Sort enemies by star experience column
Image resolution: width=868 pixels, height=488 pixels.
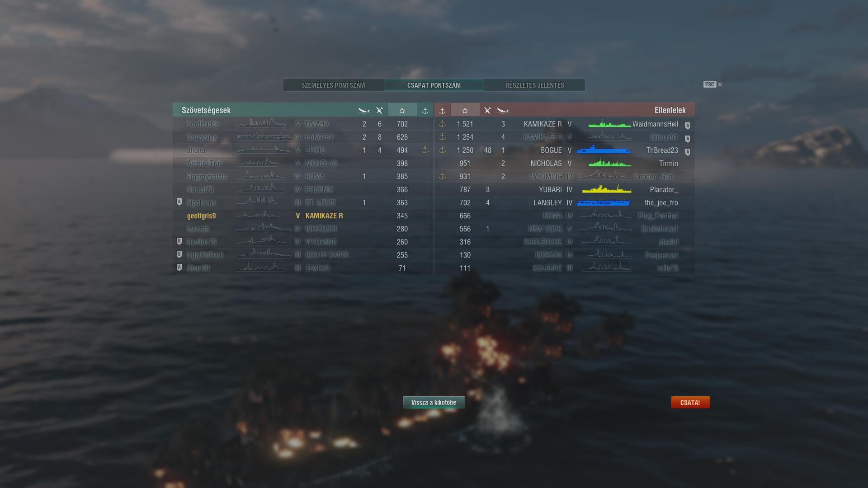click(465, 110)
